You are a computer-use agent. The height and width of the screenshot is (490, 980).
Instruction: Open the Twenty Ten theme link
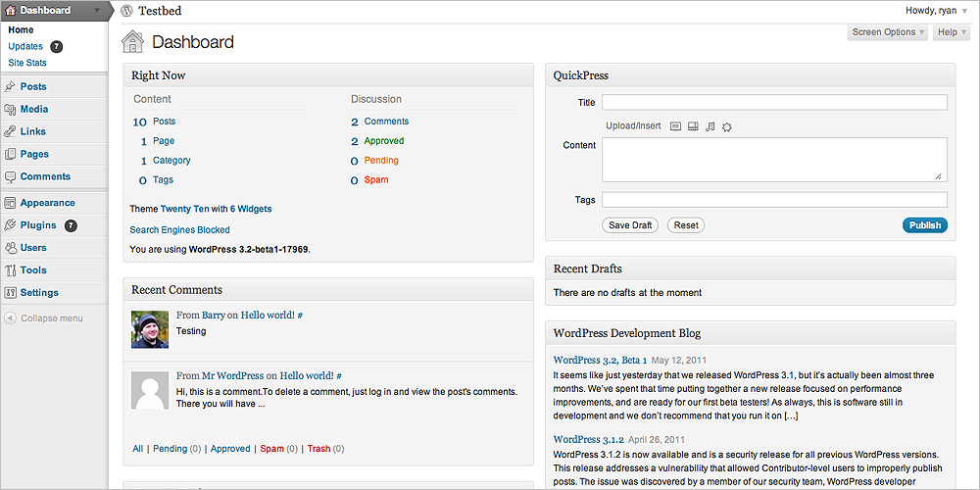185,209
